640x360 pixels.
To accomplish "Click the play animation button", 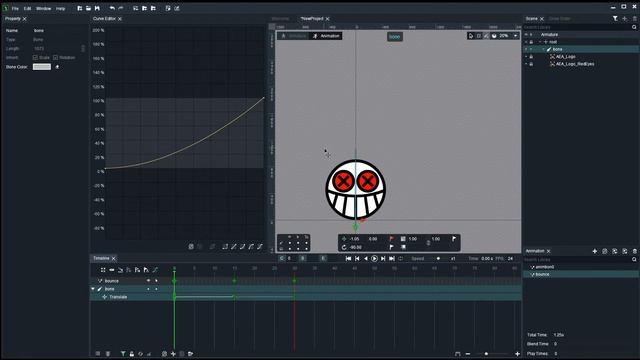I will (x=374, y=258).
